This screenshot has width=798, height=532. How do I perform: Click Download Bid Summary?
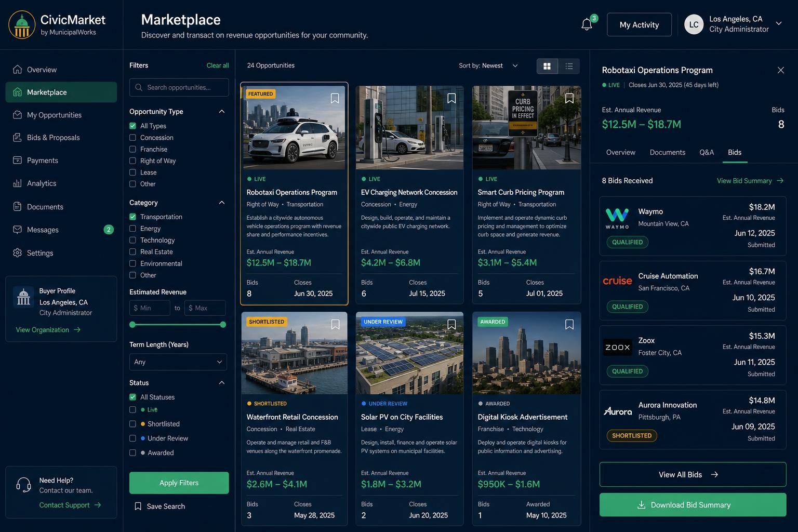coord(693,505)
